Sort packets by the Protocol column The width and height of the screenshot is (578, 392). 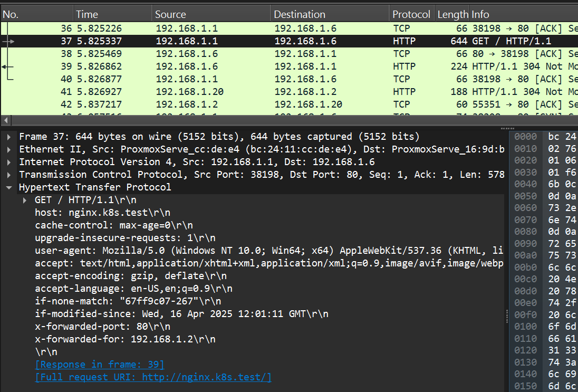pyautogui.click(x=411, y=14)
